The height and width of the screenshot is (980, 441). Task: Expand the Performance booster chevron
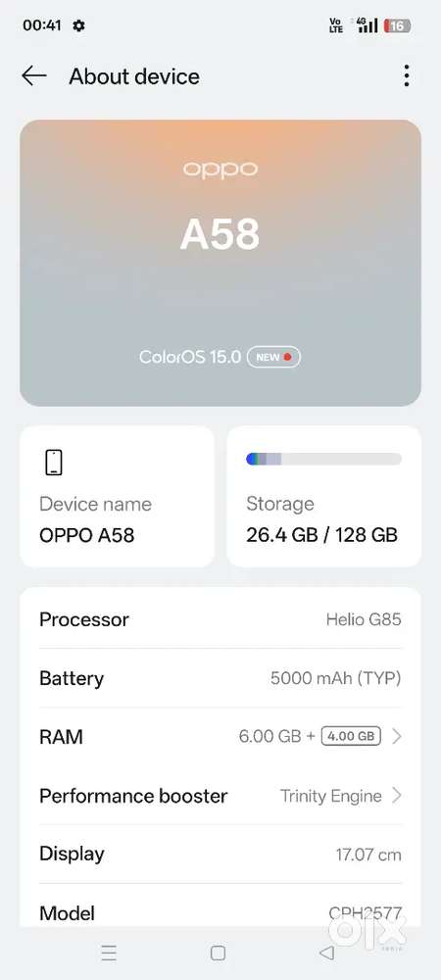[396, 795]
